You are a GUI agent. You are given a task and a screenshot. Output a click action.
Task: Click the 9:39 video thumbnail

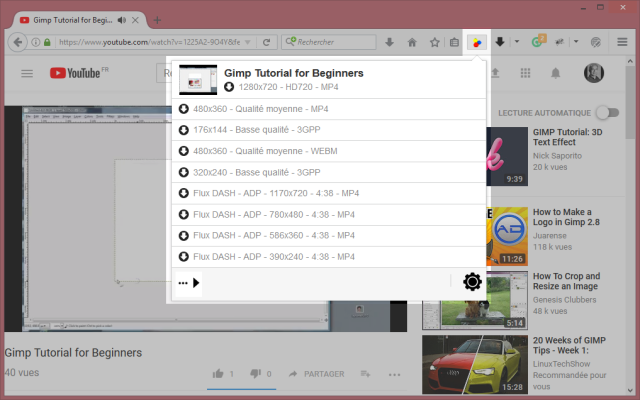pyautogui.click(x=507, y=156)
